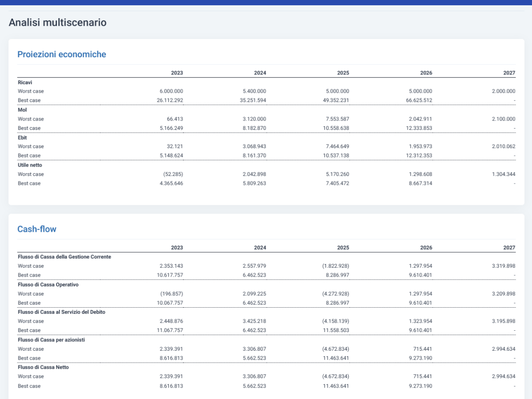Click Servizio del Debito value (4.158.139)

tap(336, 321)
